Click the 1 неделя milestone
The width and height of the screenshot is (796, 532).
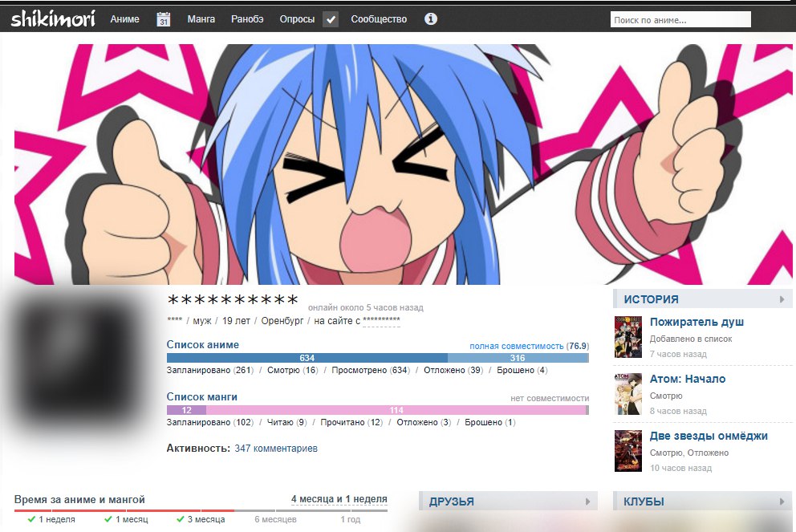[51, 519]
